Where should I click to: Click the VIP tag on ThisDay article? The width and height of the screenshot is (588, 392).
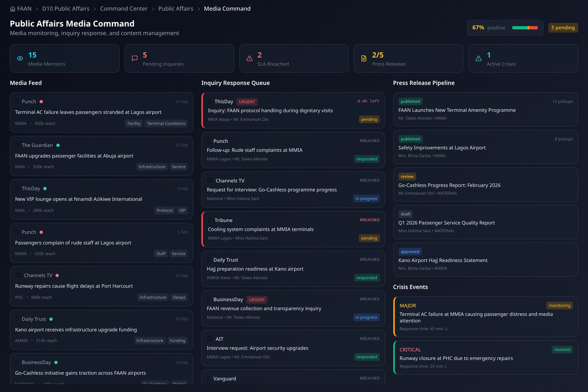click(182, 210)
